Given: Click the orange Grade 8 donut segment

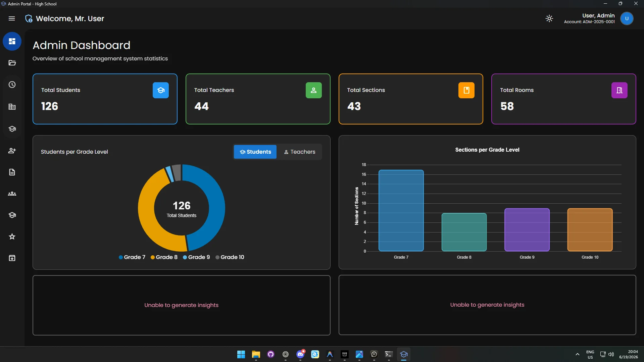Looking at the screenshot, I should [147, 215].
